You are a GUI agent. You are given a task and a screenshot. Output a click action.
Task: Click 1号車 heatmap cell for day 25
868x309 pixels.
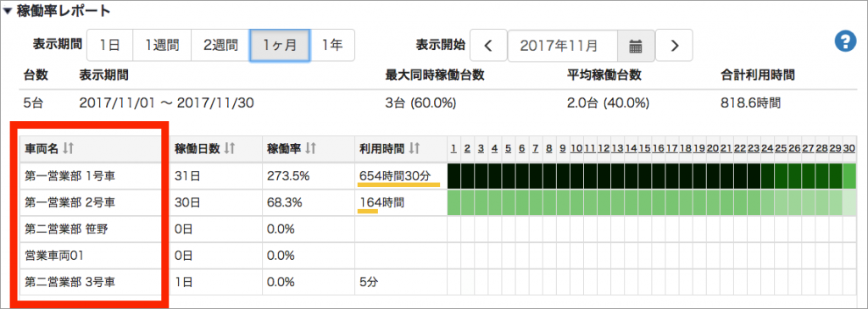pyautogui.click(x=781, y=176)
